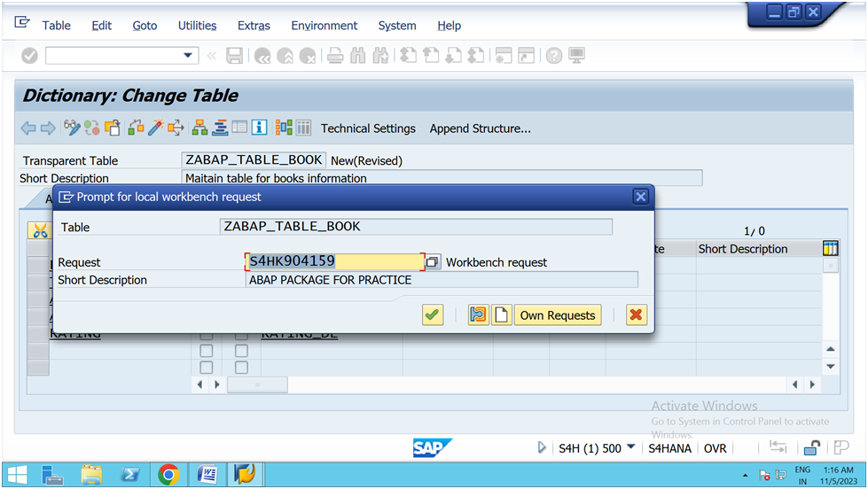868x489 pixels.
Task: Toggle OVR overwrite mode in status bar
Action: 715,448
